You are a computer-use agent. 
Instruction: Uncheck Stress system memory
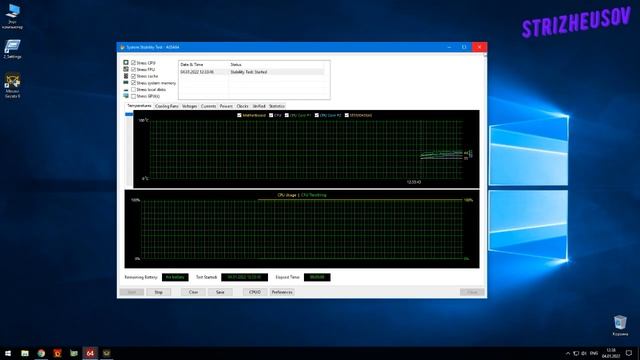[133, 83]
